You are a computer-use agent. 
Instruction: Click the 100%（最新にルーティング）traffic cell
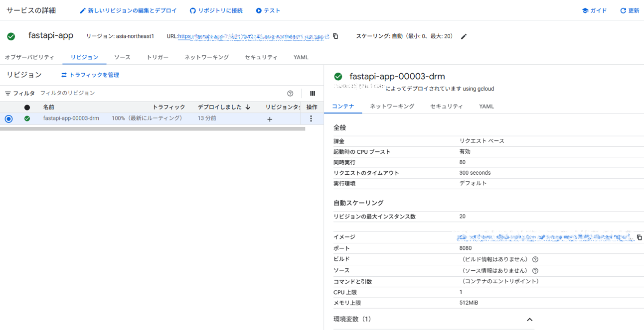149,118
